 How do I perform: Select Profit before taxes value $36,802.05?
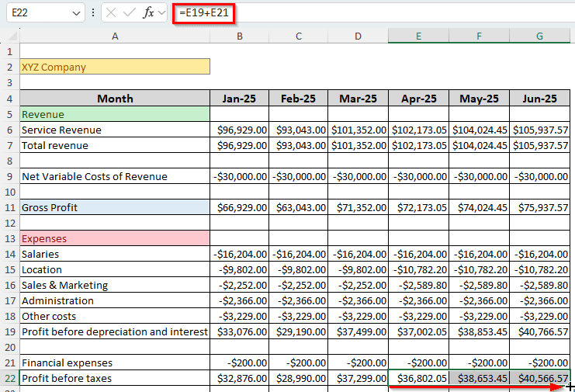click(x=418, y=378)
